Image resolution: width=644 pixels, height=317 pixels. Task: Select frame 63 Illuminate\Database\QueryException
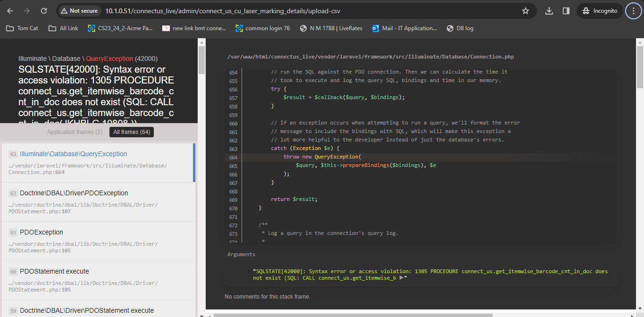click(98, 163)
